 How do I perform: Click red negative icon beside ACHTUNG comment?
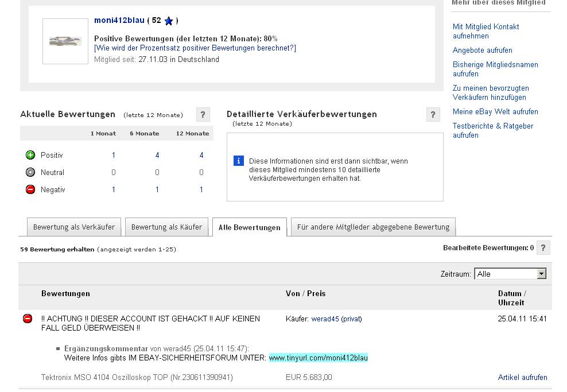tap(28, 319)
